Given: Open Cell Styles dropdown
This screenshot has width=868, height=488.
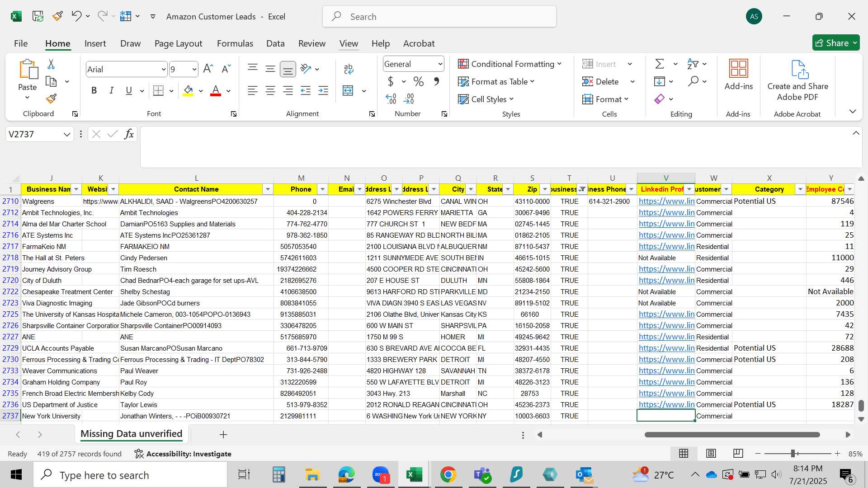Looking at the screenshot, I should click(486, 99).
